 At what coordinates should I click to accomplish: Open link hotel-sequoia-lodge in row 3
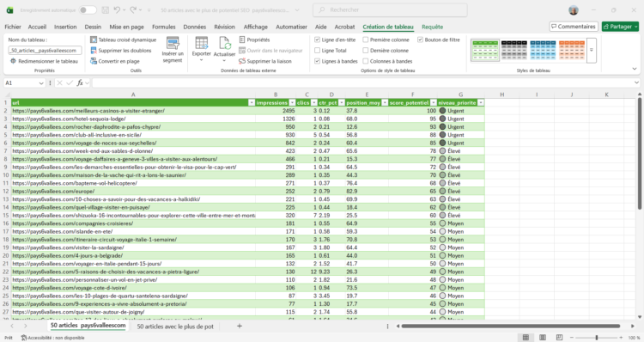(69, 119)
